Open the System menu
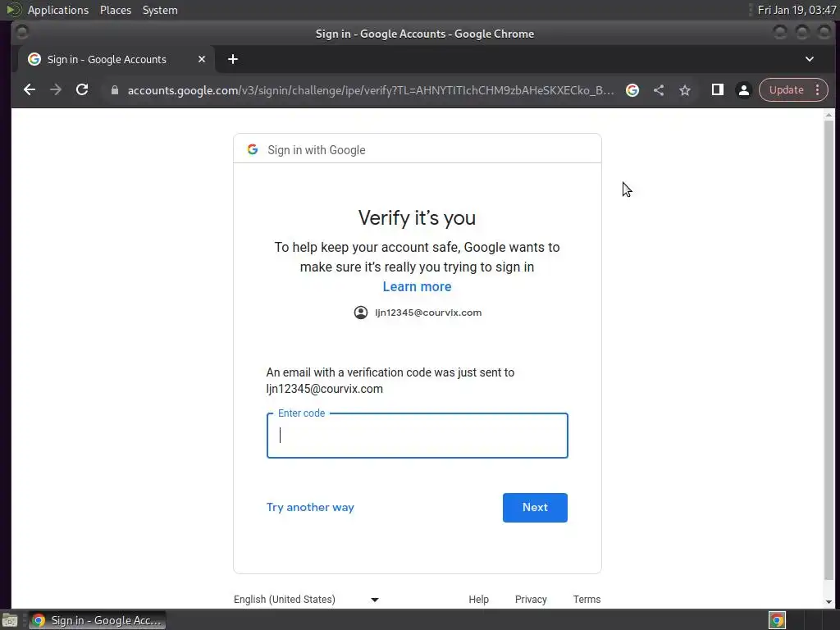 [x=160, y=10]
